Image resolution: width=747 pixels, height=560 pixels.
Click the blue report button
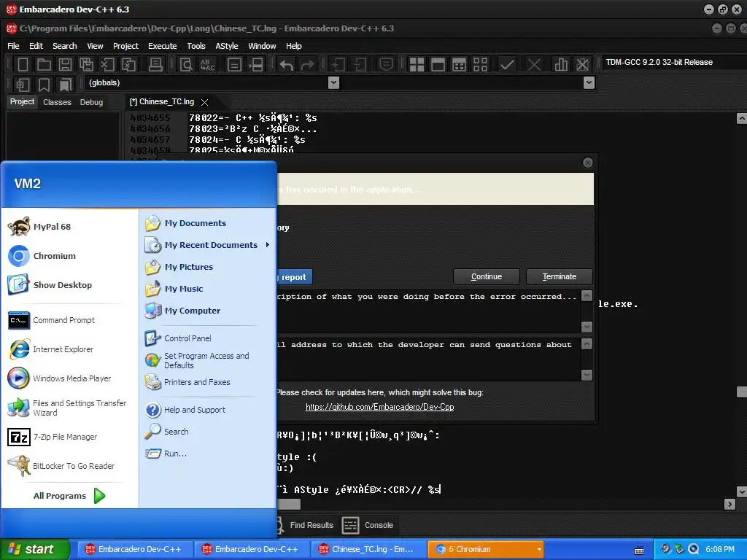[294, 277]
